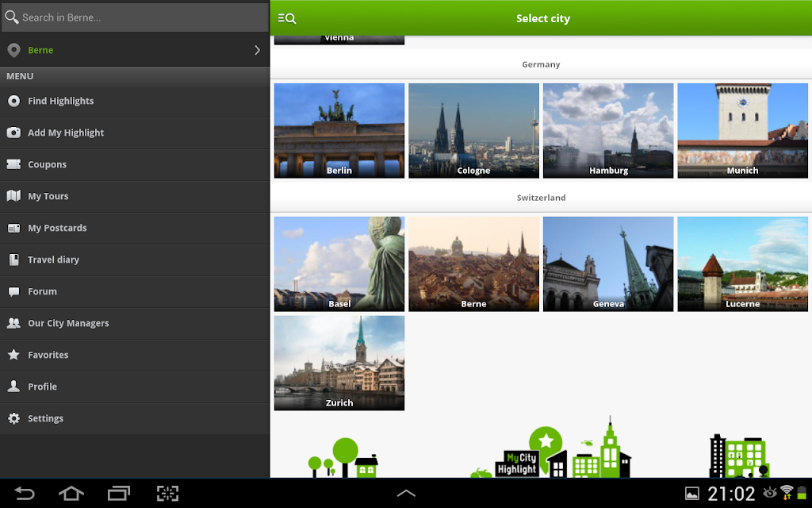Open Favorites menu entry
The width and height of the screenshot is (812, 508).
(135, 355)
